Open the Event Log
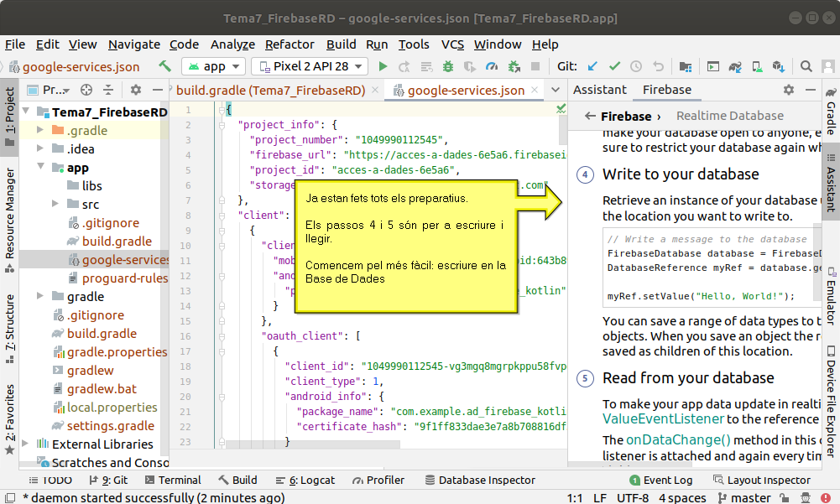 click(x=661, y=480)
